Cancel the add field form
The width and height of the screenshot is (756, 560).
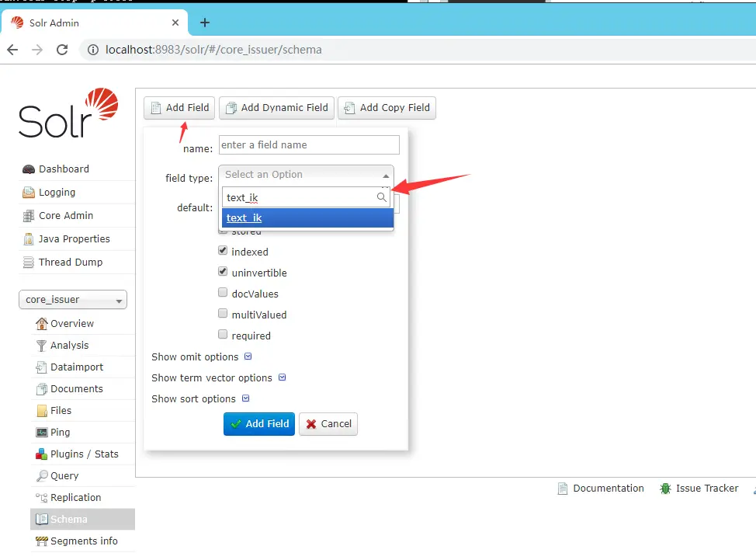(x=328, y=424)
